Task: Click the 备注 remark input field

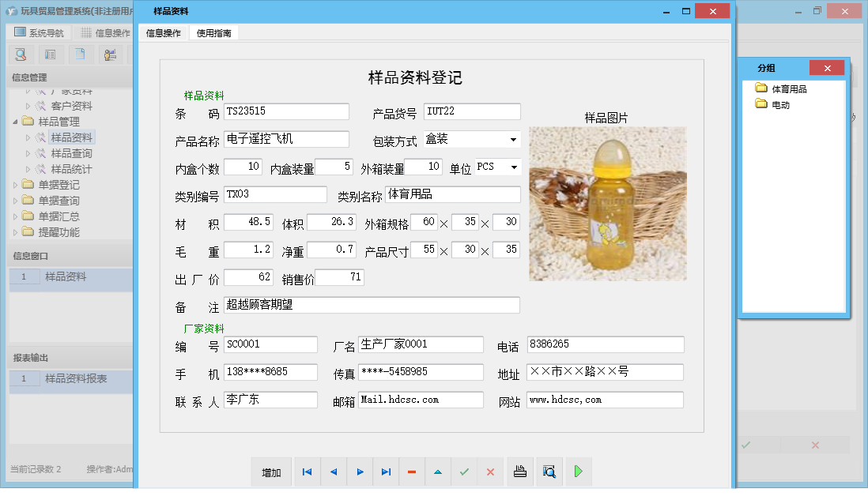Action: (372, 305)
